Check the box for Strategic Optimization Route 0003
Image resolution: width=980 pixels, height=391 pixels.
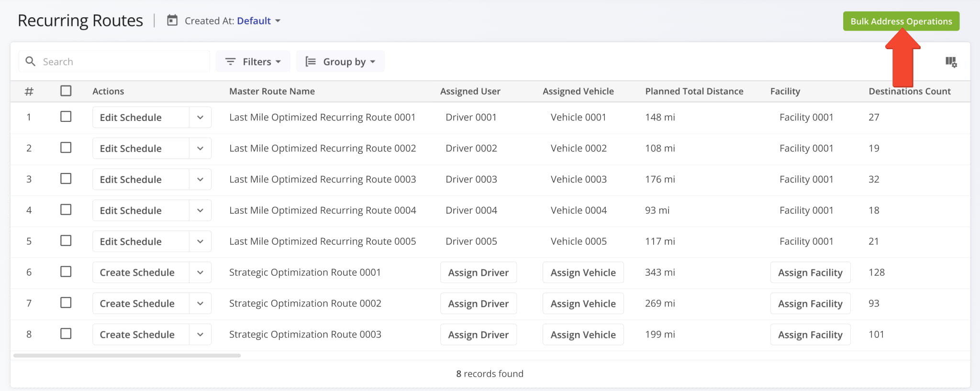click(x=66, y=334)
